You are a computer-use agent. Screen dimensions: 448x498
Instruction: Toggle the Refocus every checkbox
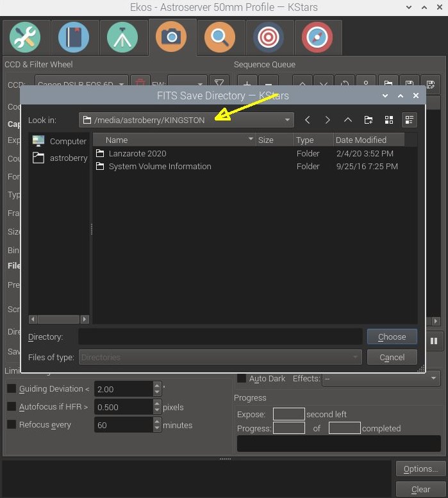(x=12, y=425)
